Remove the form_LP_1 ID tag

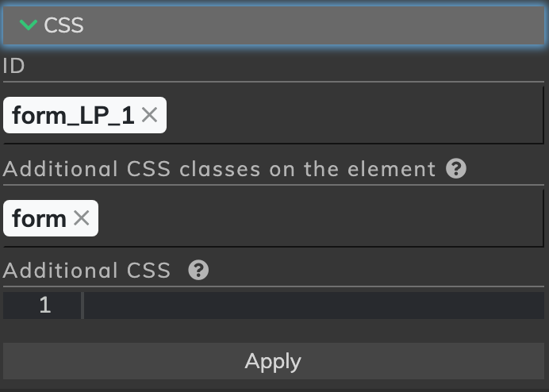149,115
